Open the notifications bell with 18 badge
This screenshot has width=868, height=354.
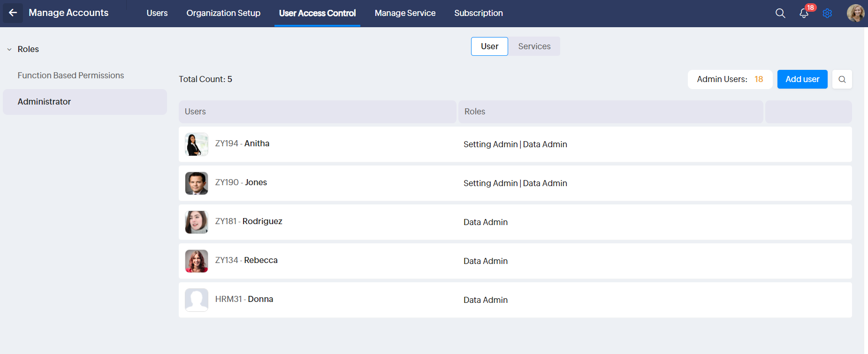pyautogui.click(x=804, y=13)
